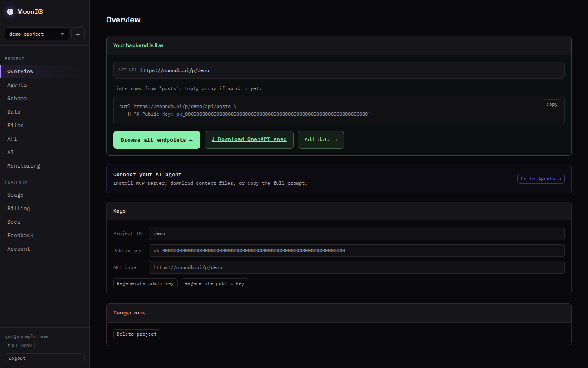Click Regenerate admin key
588x368 pixels.
[x=145, y=283]
